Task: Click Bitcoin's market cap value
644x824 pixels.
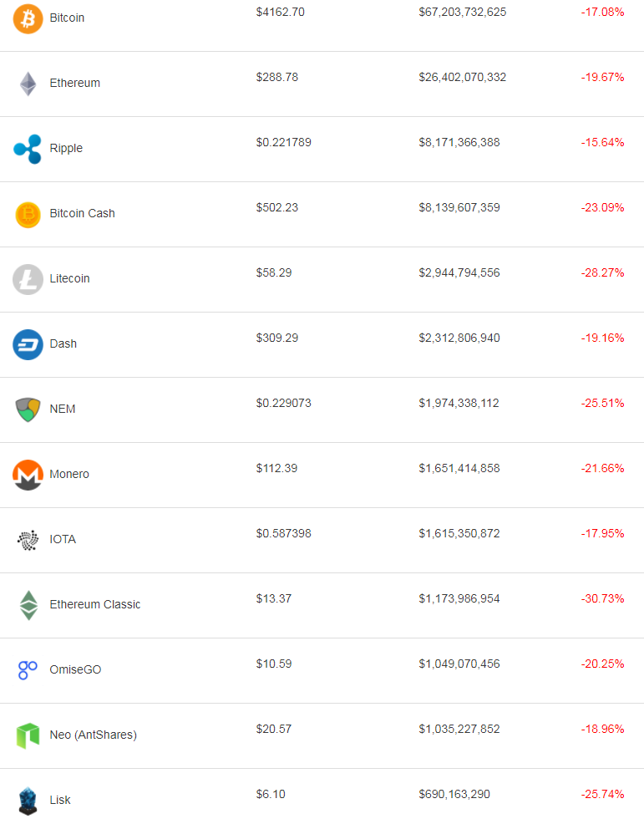Action: click(x=462, y=12)
